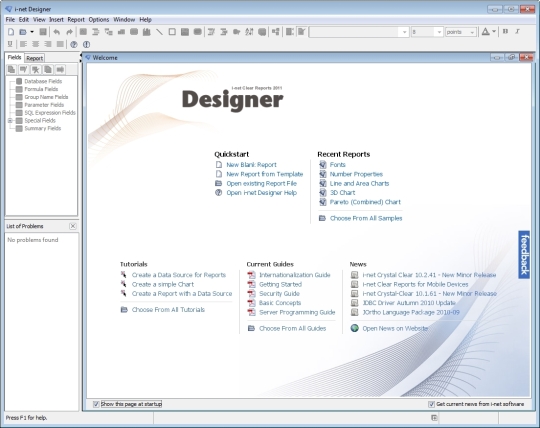Open the Insert menu

tap(56, 20)
